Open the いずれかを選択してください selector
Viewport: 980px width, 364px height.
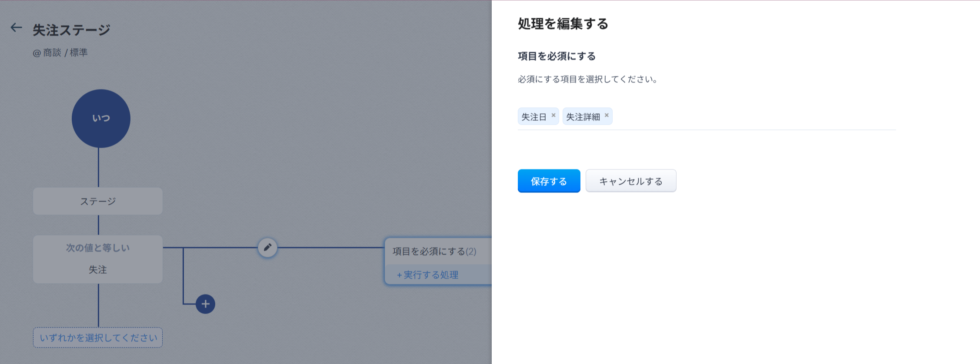(98, 338)
